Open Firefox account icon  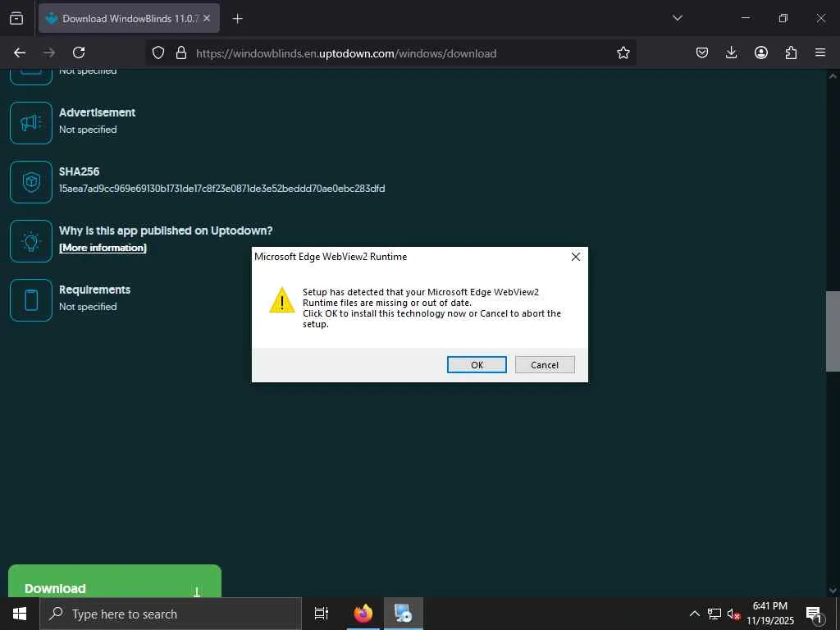[x=760, y=52]
